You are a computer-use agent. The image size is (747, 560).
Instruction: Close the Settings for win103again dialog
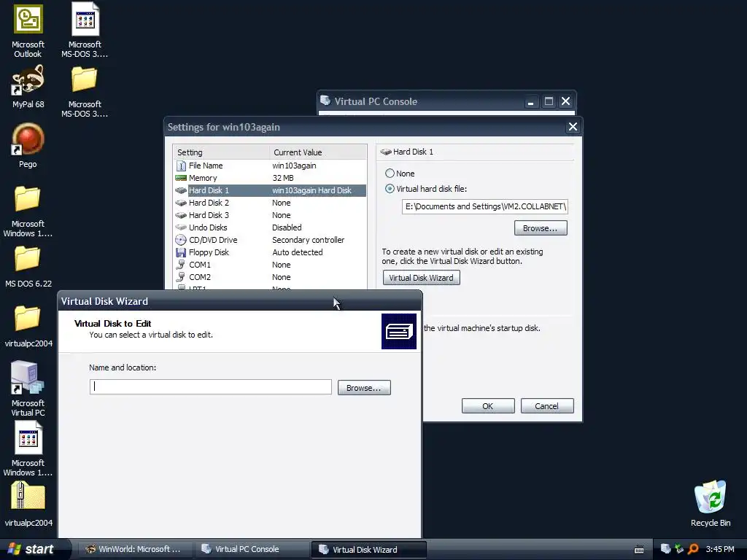pos(573,127)
